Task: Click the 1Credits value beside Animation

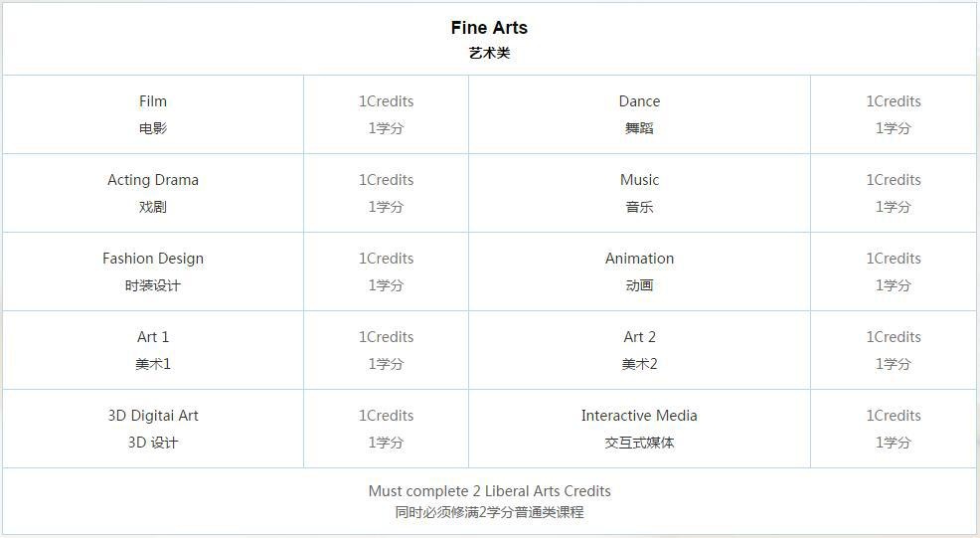Action: 894,259
